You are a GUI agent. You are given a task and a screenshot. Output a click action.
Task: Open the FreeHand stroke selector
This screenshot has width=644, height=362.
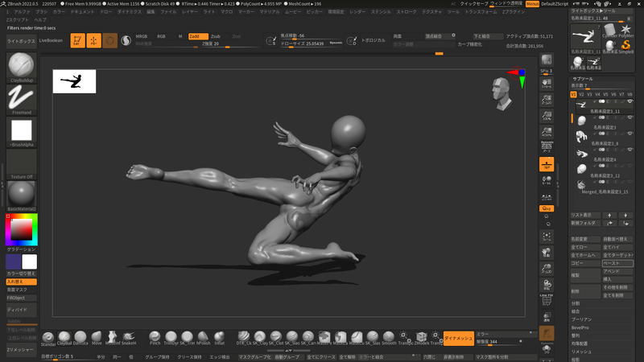click(23, 98)
